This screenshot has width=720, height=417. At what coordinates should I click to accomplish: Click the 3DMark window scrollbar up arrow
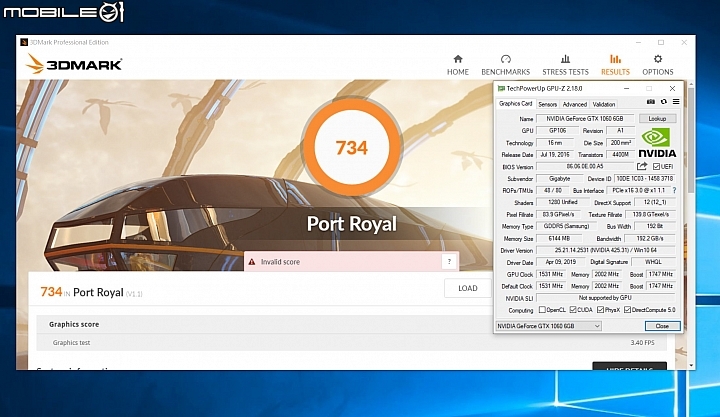click(691, 85)
